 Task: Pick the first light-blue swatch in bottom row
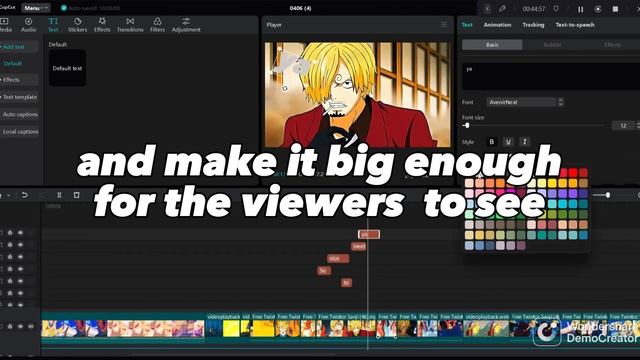click(x=469, y=245)
